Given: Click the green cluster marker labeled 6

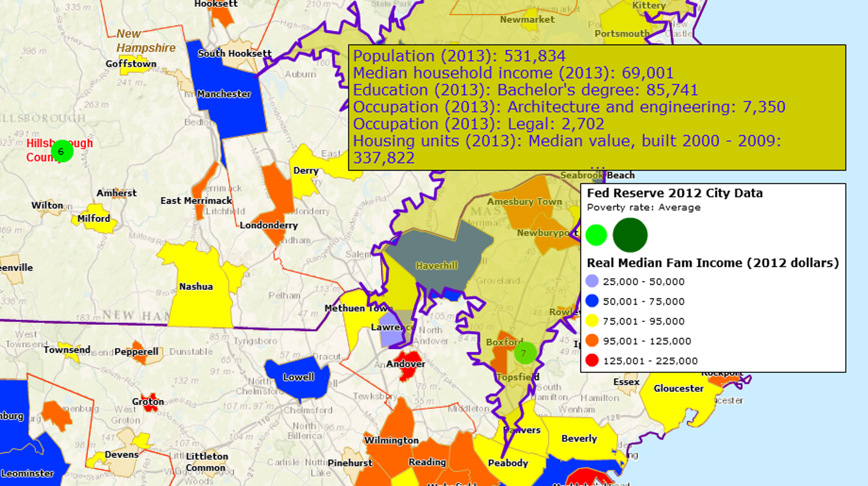Looking at the screenshot, I should pos(62,151).
